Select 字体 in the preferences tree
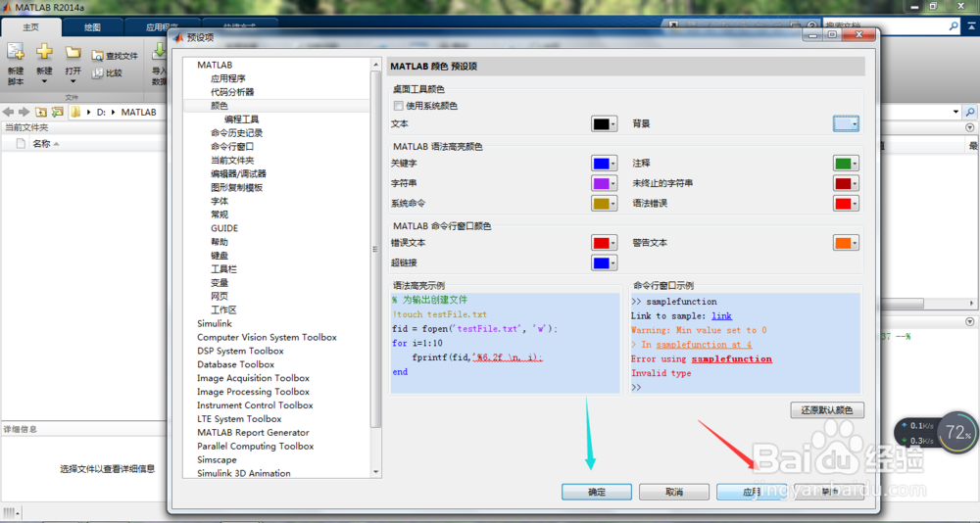980x523 pixels. [220, 201]
